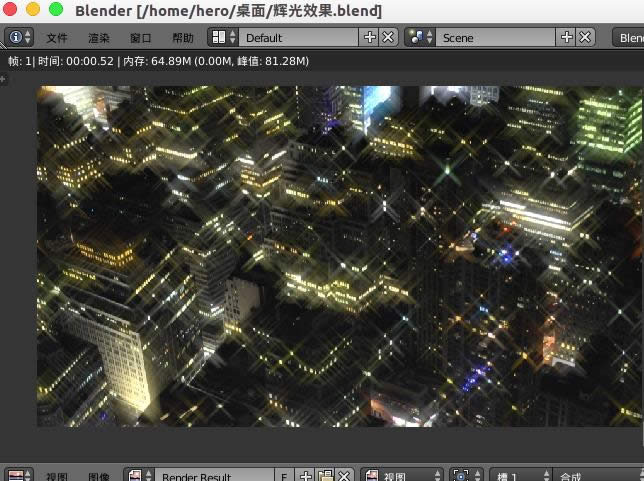Click the green macOS-style maximize button
The image size is (644, 481).
coord(56,9)
